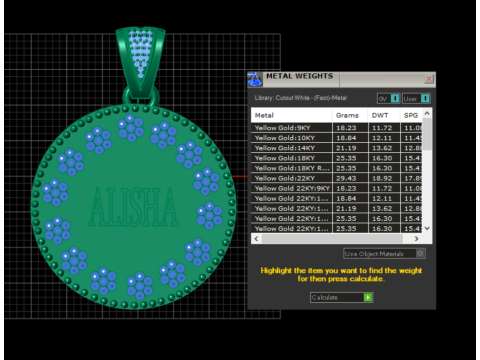The width and height of the screenshot is (480, 360).
Task: Sort by the Metal column header
Action: click(x=291, y=115)
